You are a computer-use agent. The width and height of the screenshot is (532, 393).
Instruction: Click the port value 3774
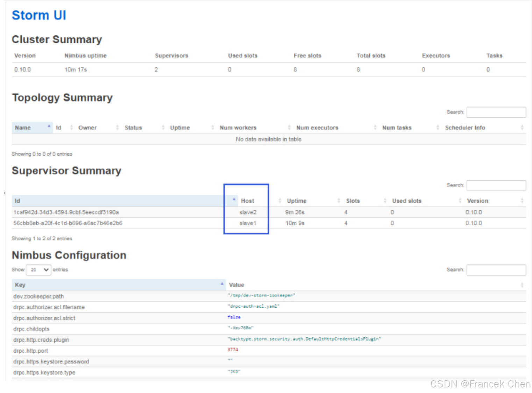[233, 350]
